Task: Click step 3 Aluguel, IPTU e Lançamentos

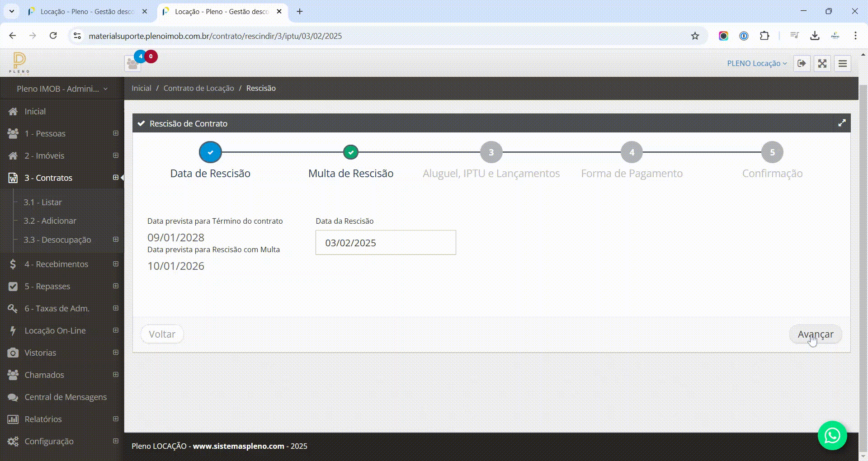Action: click(491, 152)
